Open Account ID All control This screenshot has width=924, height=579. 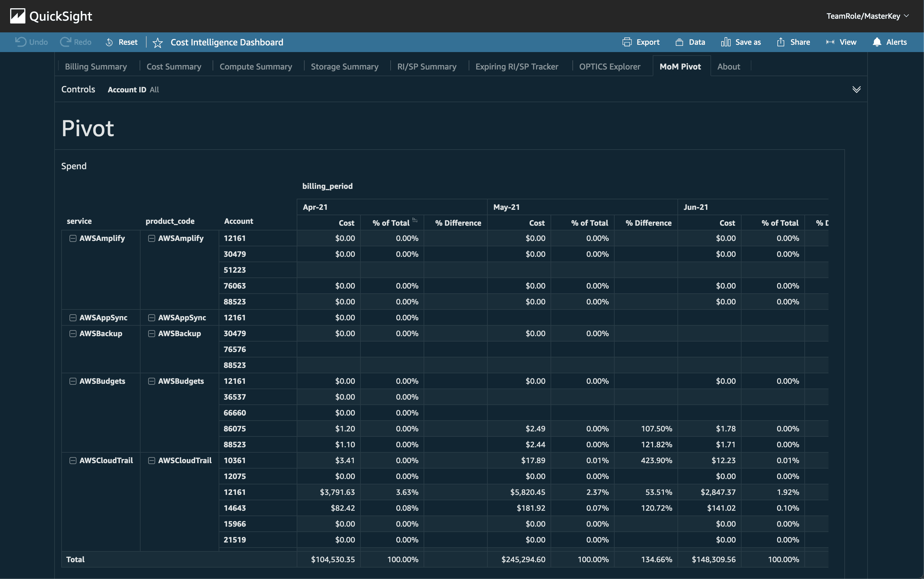[133, 90]
